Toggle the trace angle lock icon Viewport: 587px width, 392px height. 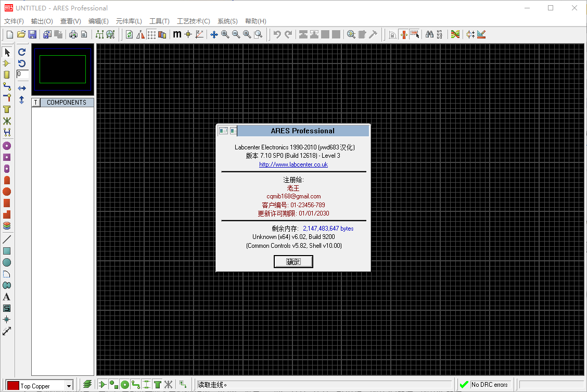point(393,34)
